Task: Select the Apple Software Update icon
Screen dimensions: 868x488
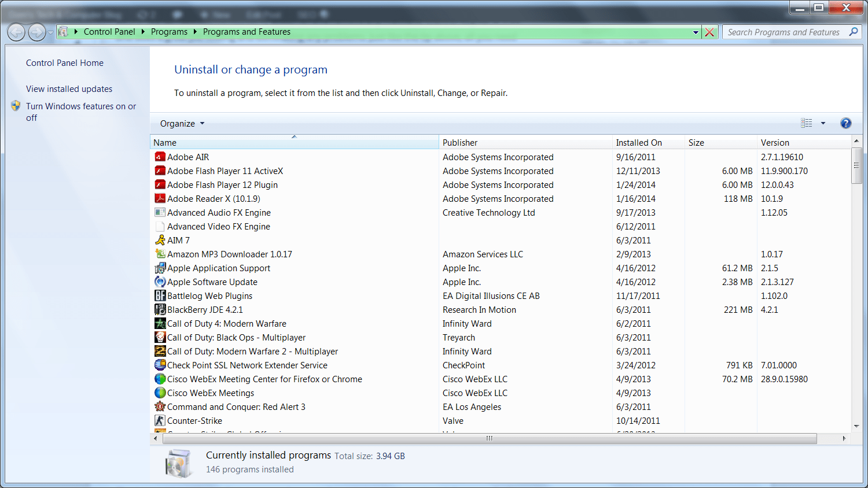Action: [160, 282]
